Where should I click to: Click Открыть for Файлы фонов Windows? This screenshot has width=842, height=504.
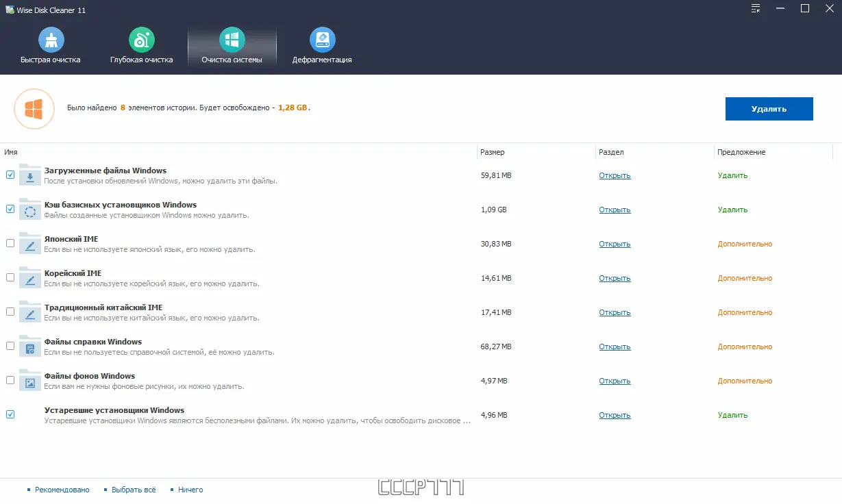[x=615, y=381]
